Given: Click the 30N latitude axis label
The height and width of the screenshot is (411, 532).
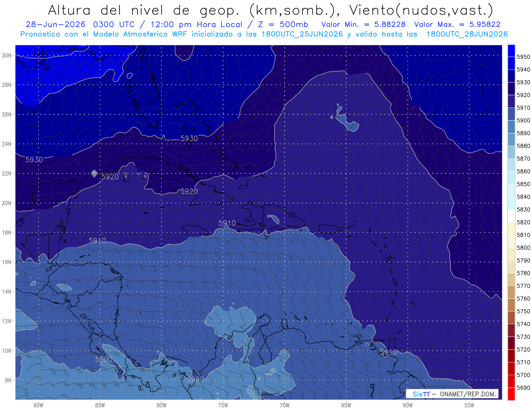Looking at the screenshot, I should click(7, 55).
